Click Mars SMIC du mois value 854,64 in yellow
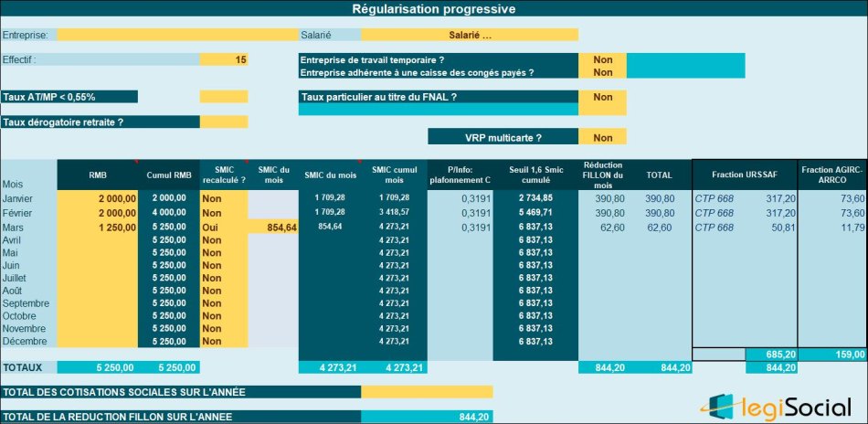868x424 pixels. 273,228
